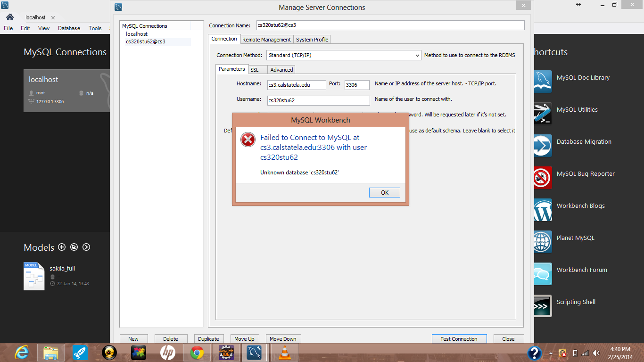The width and height of the screenshot is (644, 362).
Task: Select cs320stu62@cs3 in the connections list
Action: pyautogui.click(x=146, y=41)
